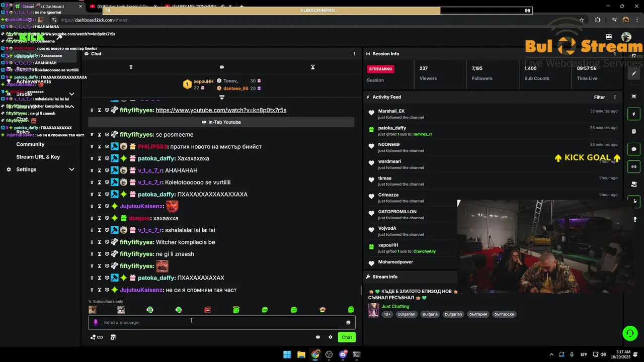Delete patoka_daffy's 'Хахахахаха' message
The image size is (644, 362).
(x=92, y=158)
